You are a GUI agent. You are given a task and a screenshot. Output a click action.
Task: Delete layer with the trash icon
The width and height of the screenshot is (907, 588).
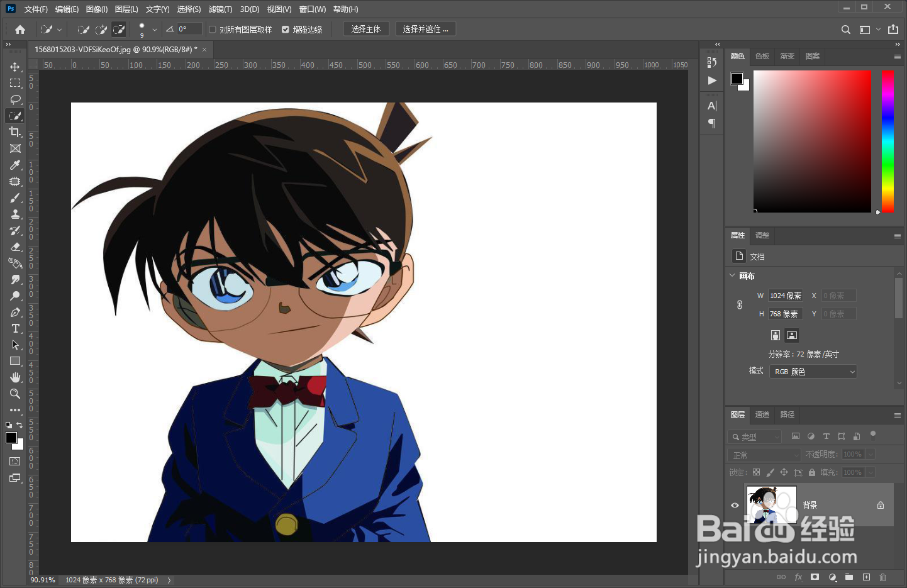pyautogui.click(x=883, y=577)
